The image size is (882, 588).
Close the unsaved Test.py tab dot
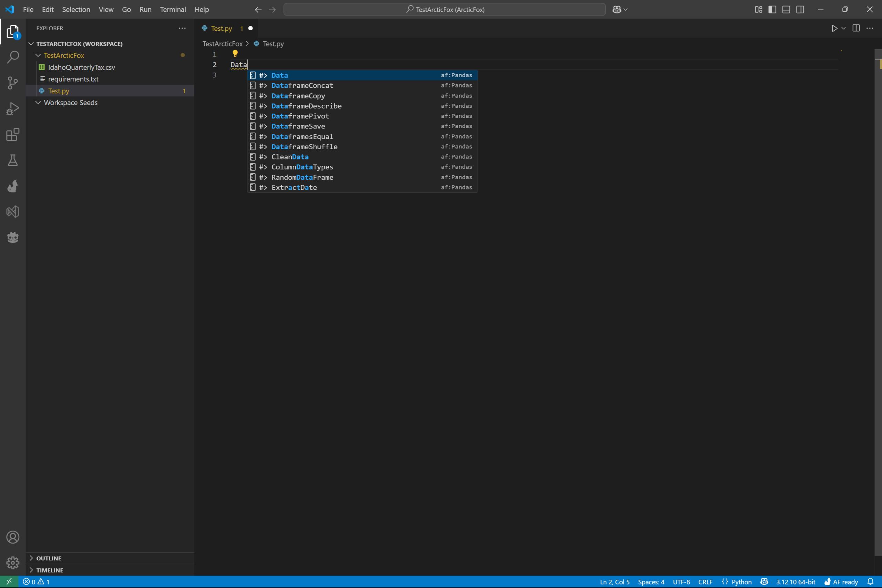(250, 29)
